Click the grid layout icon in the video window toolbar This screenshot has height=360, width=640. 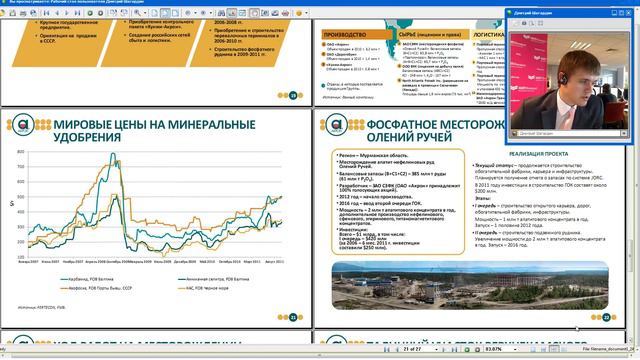tap(540, 23)
